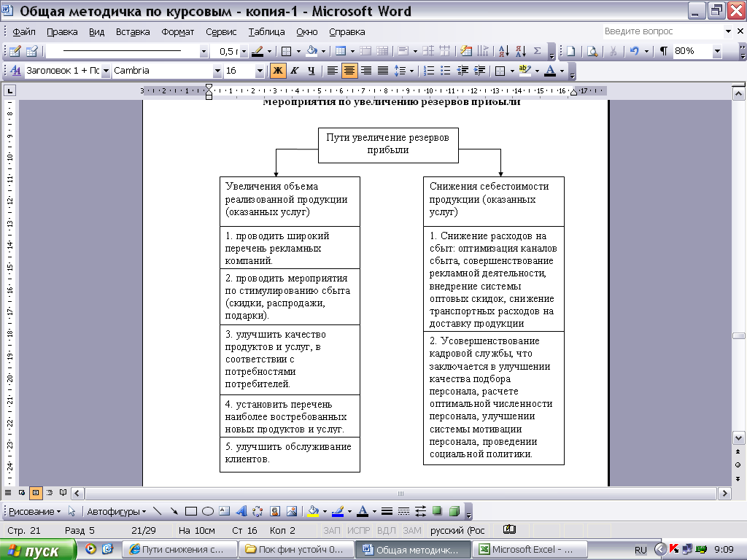Expand line spacing dropdown arrow
This screenshot has height=560, width=747.
pyautogui.click(x=411, y=71)
